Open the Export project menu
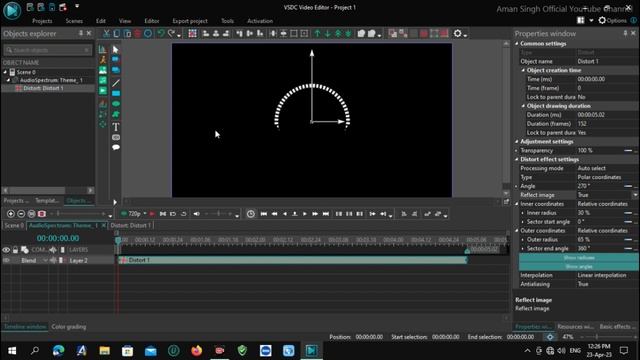 tap(190, 21)
